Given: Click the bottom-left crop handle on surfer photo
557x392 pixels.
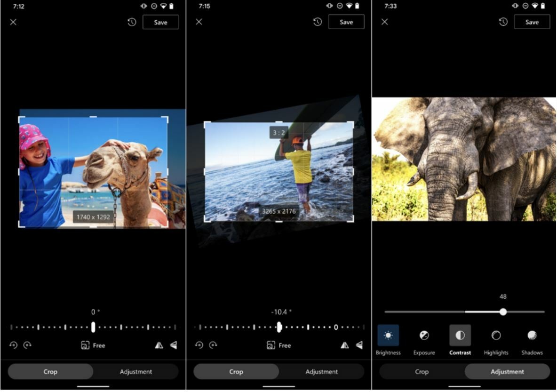Looking at the screenshot, I should click(x=207, y=219).
